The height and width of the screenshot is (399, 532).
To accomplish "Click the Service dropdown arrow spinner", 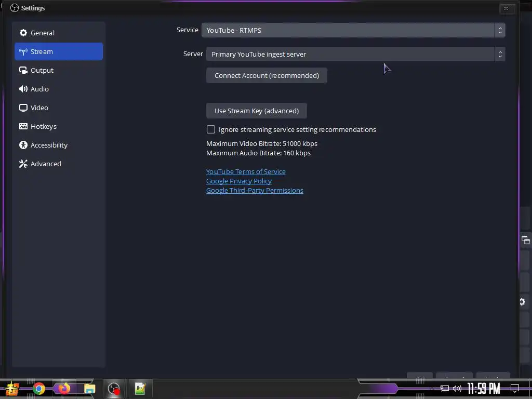I will (500, 30).
